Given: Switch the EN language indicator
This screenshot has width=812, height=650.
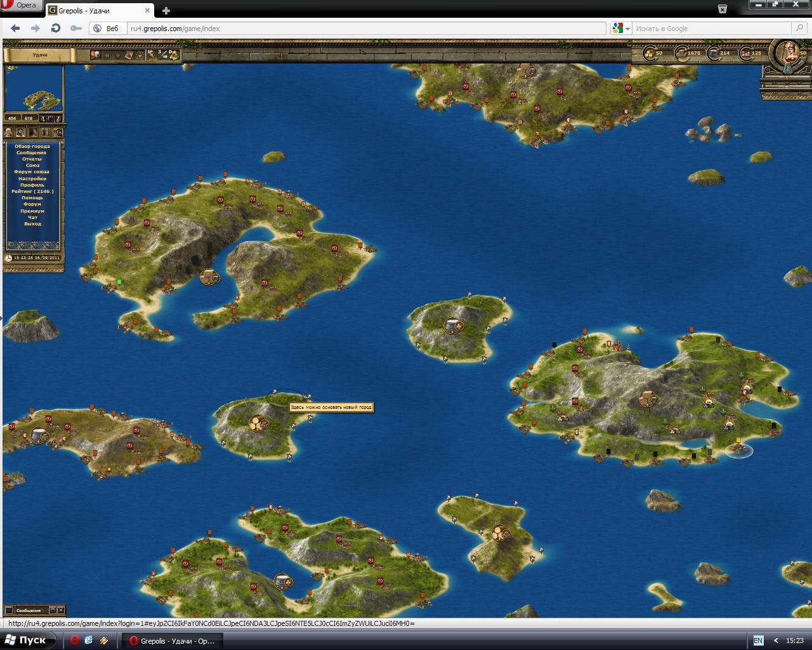Looking at the screenshot, I should click(758, 640).
